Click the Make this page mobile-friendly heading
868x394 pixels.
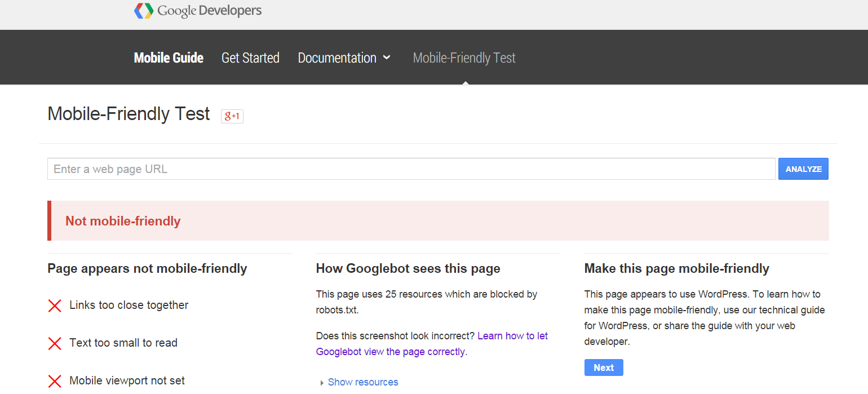point(676,268)
